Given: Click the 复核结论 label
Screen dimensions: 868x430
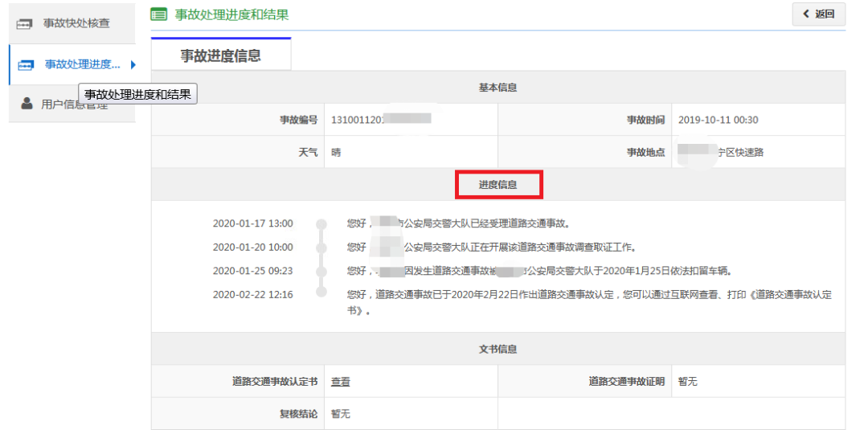Looking at the screenshot, I should point(298,414).
